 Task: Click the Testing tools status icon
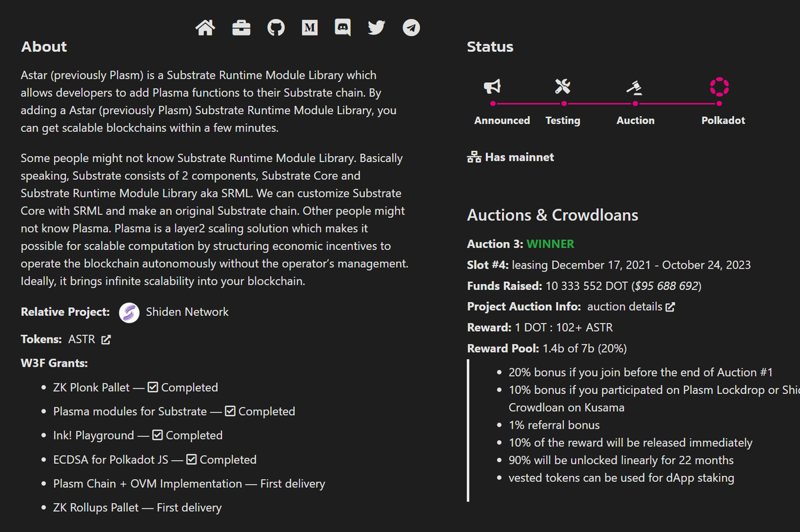pos(563,87)
